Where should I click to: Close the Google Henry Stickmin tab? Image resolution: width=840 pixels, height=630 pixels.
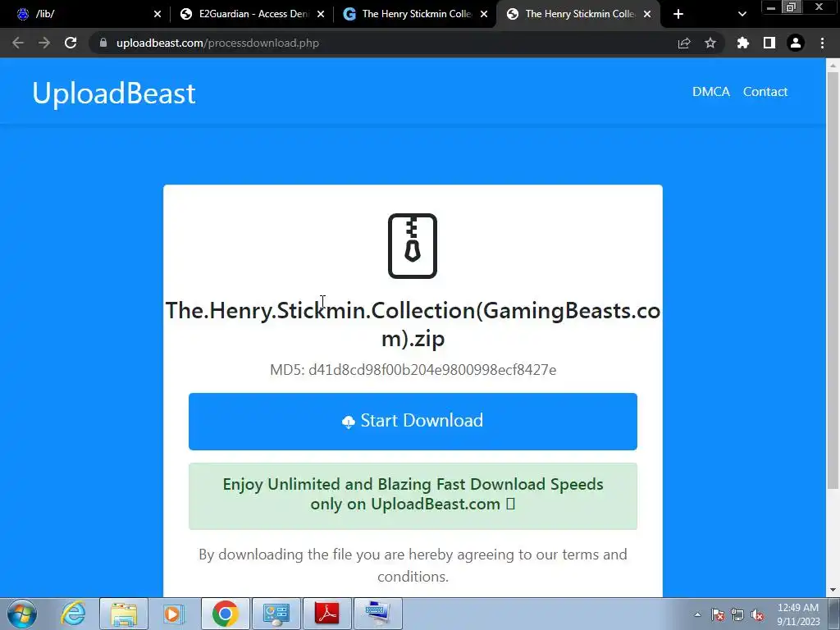(484, 14)
